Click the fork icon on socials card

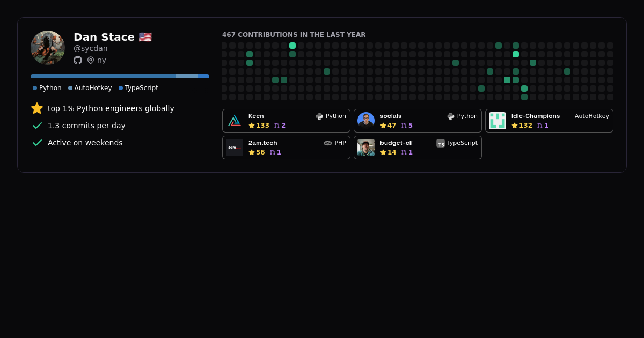(404, 126)
